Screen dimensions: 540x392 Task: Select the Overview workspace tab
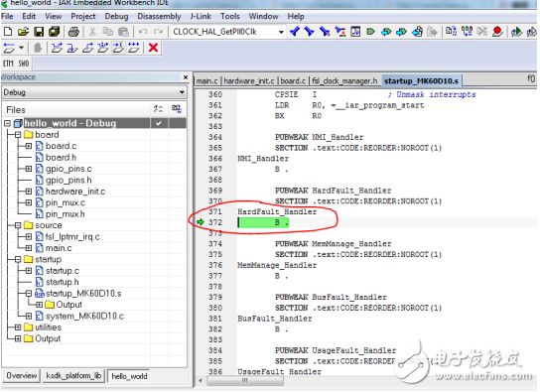[22, 375]
